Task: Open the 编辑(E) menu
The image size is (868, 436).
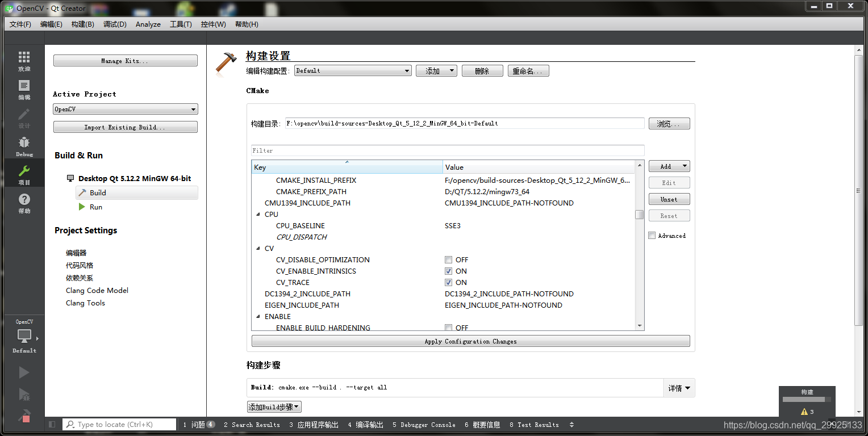Action: 51,24
